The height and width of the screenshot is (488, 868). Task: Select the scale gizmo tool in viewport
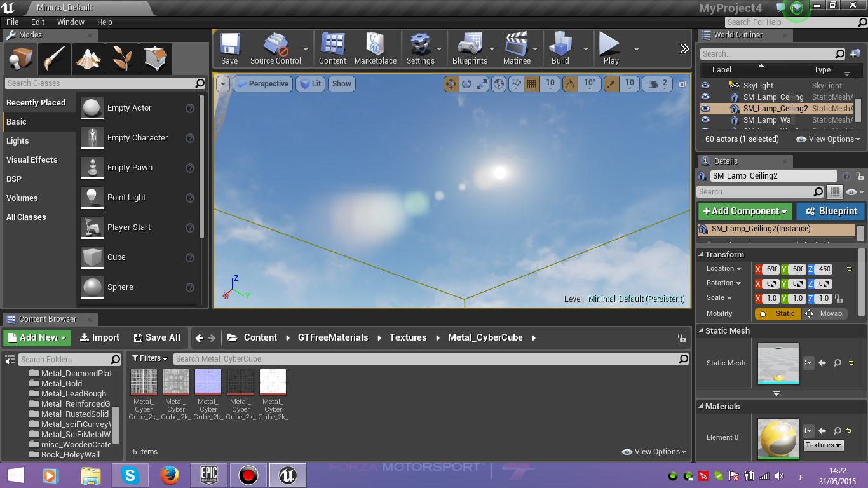482,83
